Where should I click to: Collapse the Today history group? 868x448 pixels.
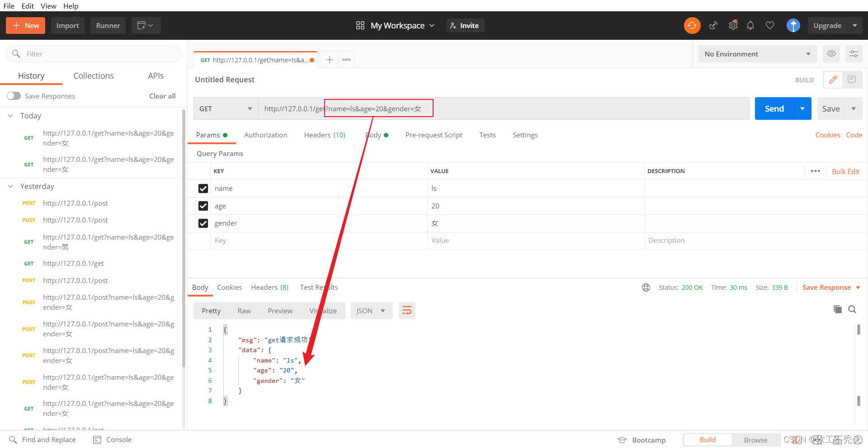(x=10, y=116)
